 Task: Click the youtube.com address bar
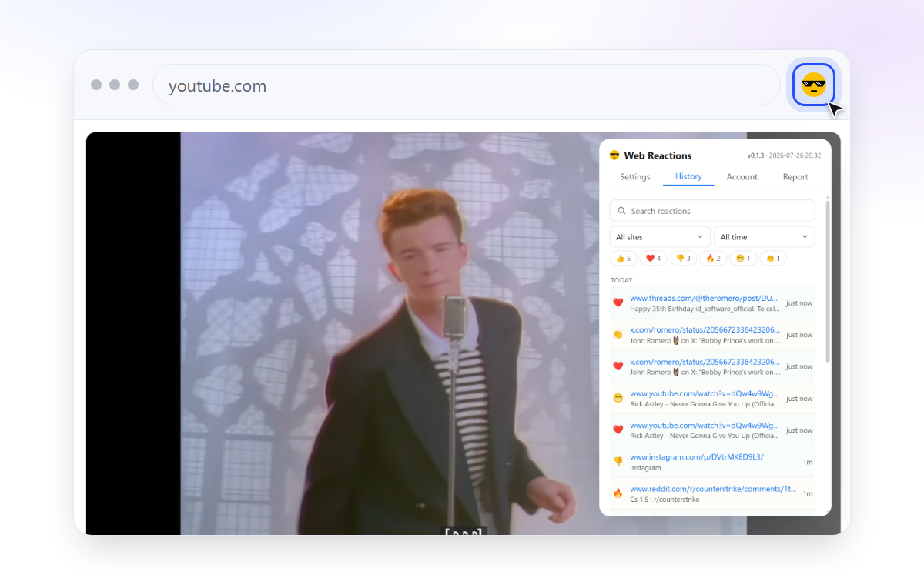click(466, 85)
